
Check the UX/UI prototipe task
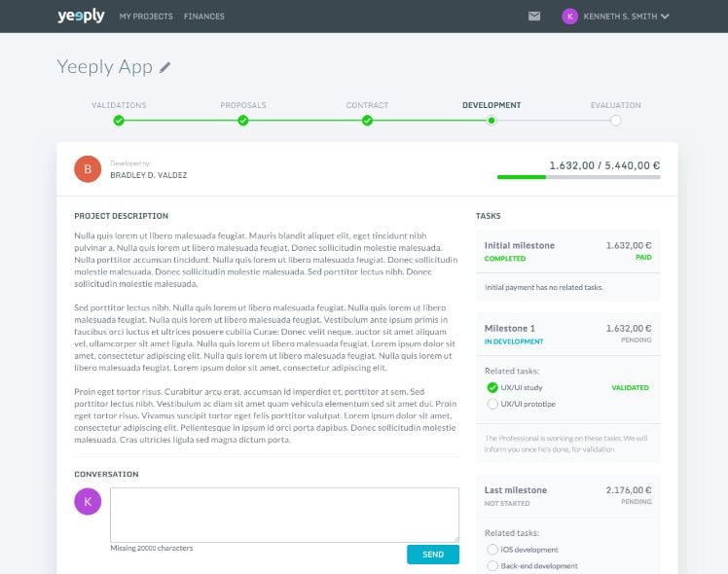click(x=492, y=404)
